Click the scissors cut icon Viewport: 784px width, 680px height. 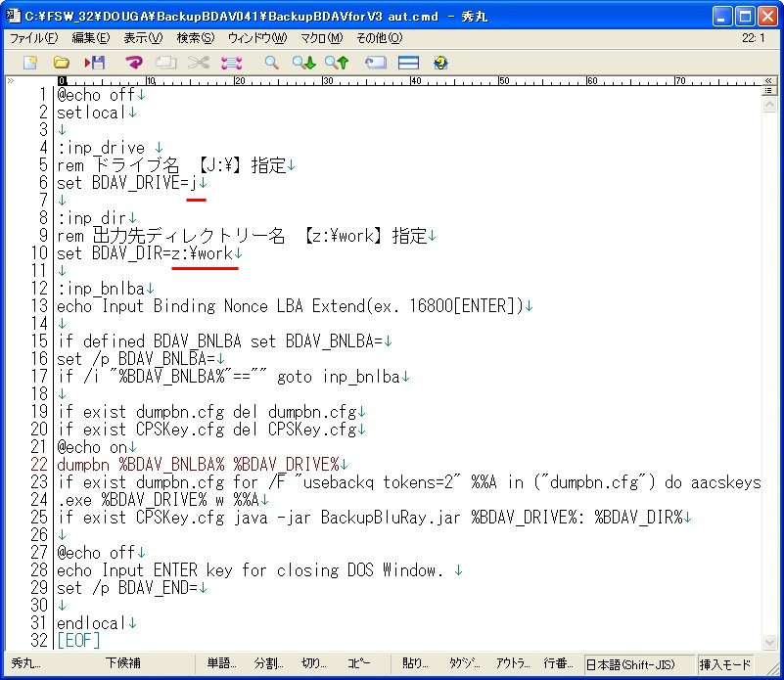click(x=199, y=63)
